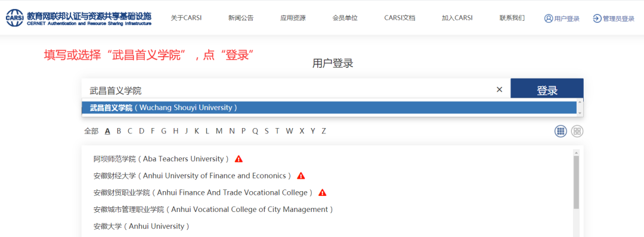Filter schools by letter M
This screenshot has width=644, height=237.
click(219, 131)
